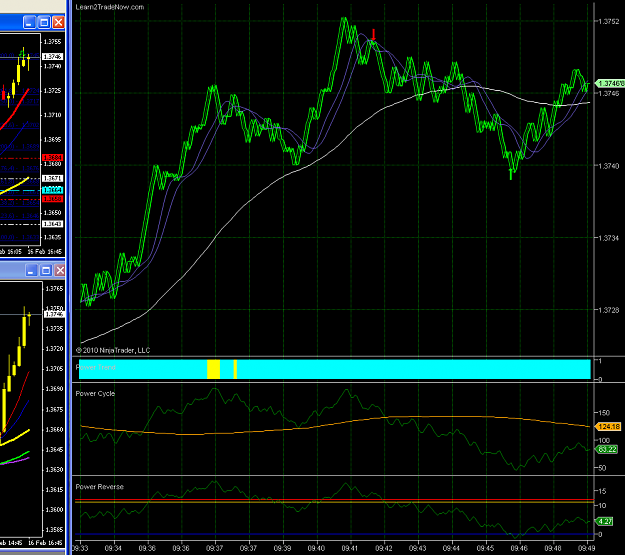Click the 09:46 time axis label
The image size is (625, 555).
point(519,548)
